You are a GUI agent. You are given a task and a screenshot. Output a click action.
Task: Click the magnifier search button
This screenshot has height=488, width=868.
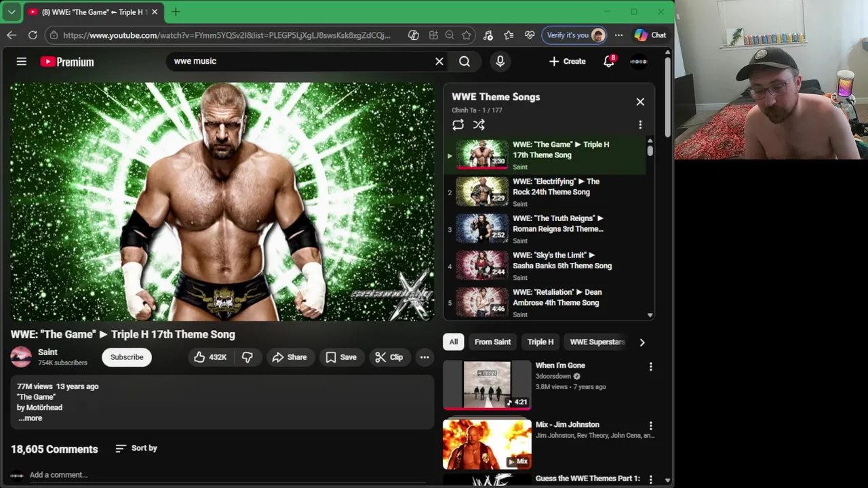pos(465,62)
